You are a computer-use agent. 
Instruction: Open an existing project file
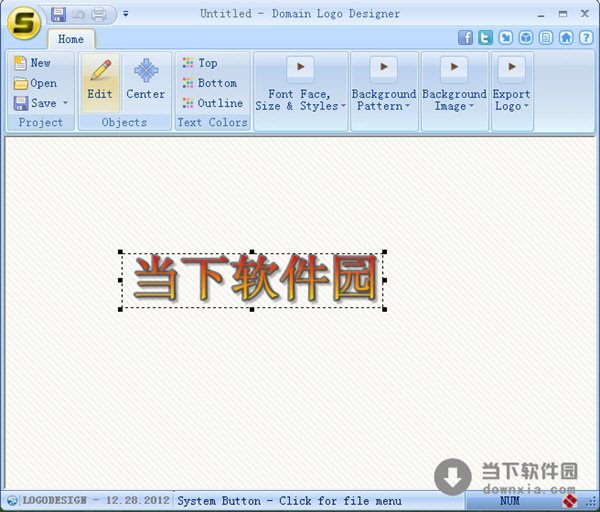coord(35,83)
